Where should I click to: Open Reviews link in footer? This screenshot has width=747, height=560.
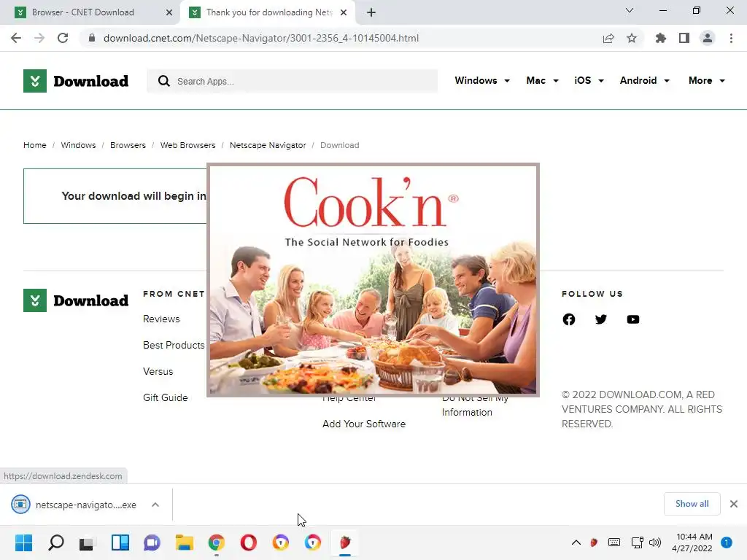[x=161, y=319]
